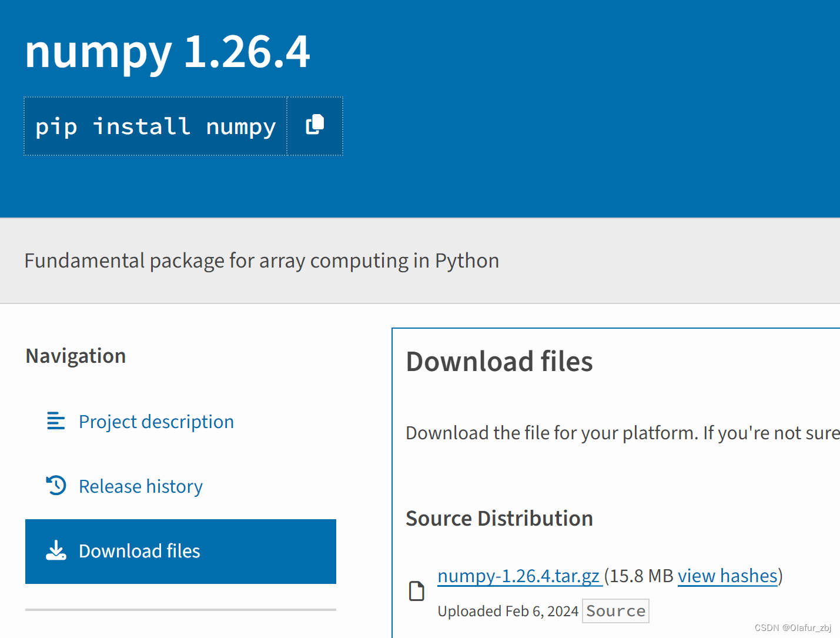
Task: Click the Navigation sidebar heading
Action: 76,356
